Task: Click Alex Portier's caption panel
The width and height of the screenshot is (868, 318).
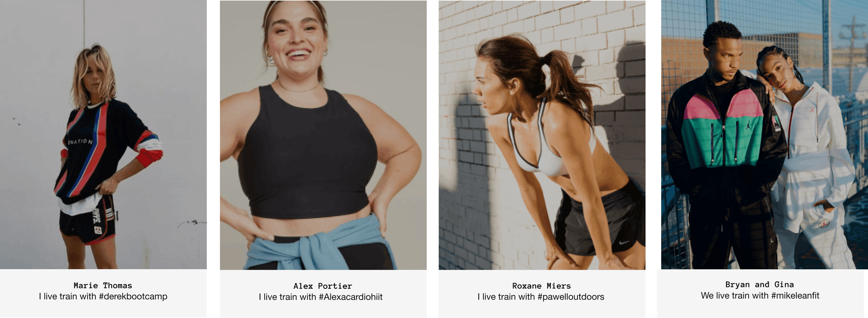Action: pyautogui.click(x=323, y=294)
